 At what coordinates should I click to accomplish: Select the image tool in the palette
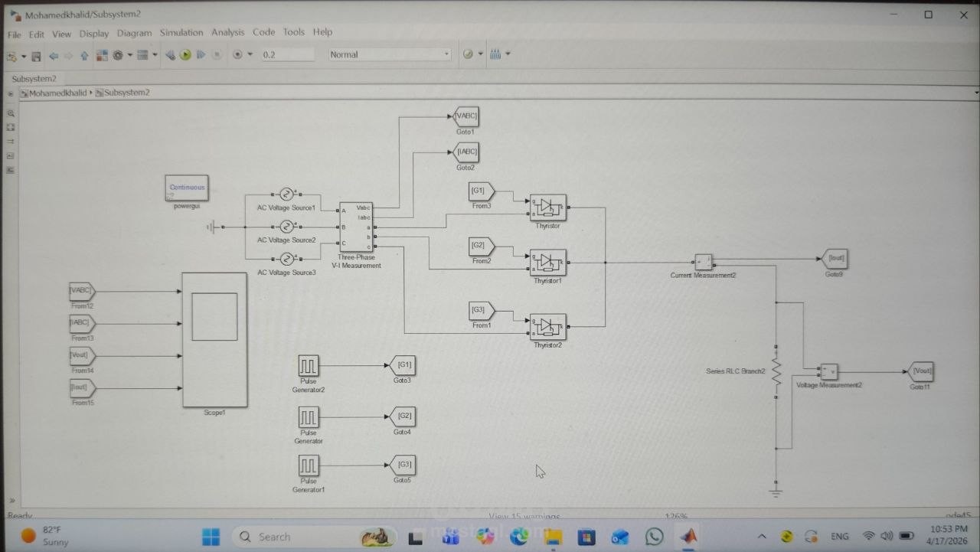point(11,169)
